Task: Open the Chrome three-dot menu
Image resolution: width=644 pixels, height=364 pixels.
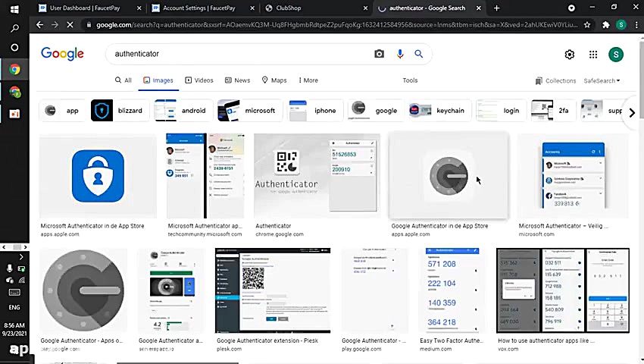Action: (x=636, y=25)
